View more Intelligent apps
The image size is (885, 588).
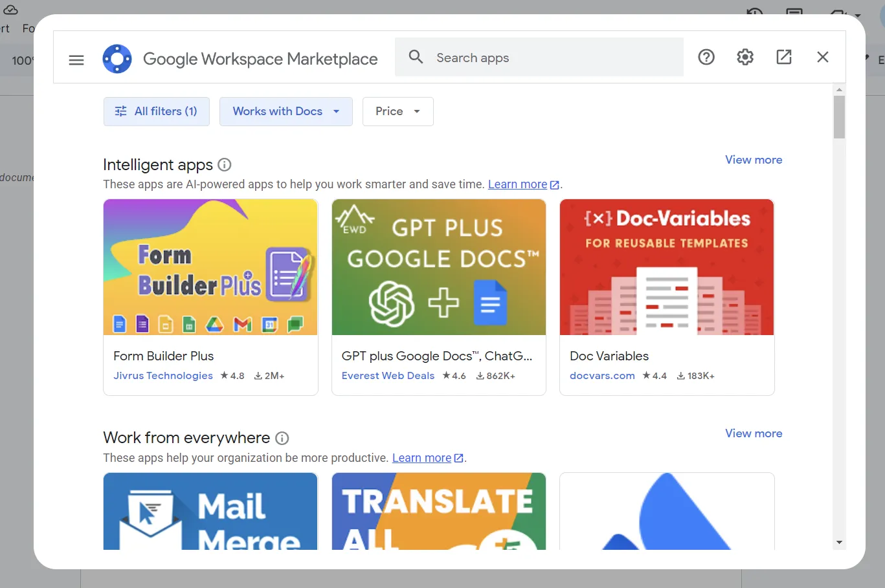pos(754,160)
